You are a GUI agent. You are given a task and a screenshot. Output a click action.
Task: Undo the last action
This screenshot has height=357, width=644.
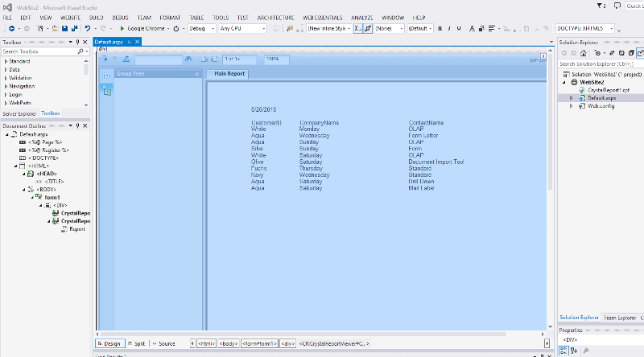(88, 28)
